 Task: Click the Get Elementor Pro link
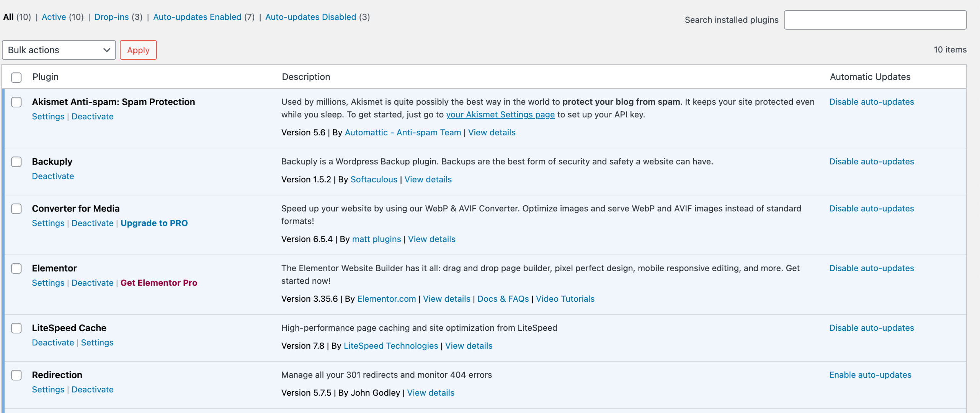pyautogui.click(x=159, y=283)
